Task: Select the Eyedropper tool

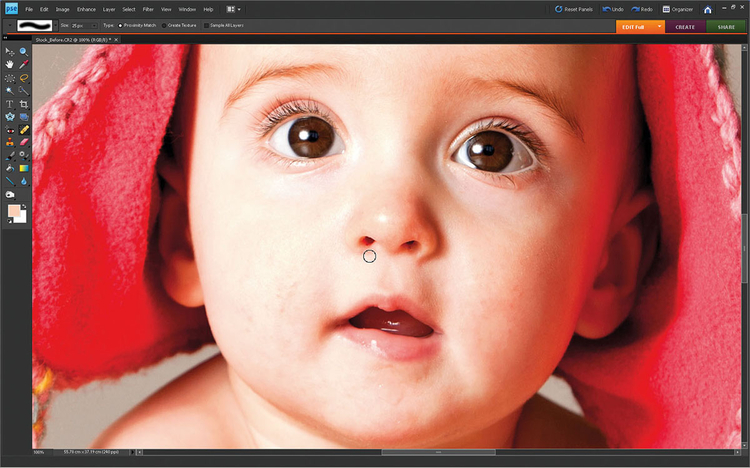Action: pos(23,65)
